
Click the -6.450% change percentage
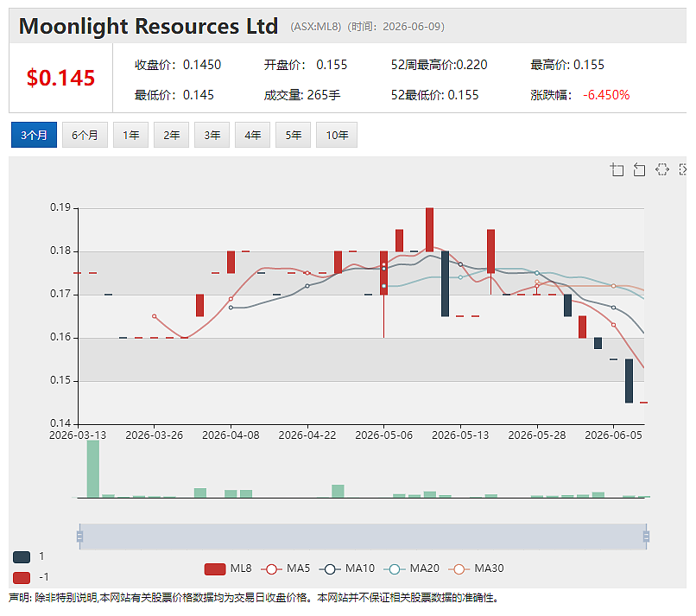click(606, 95)
